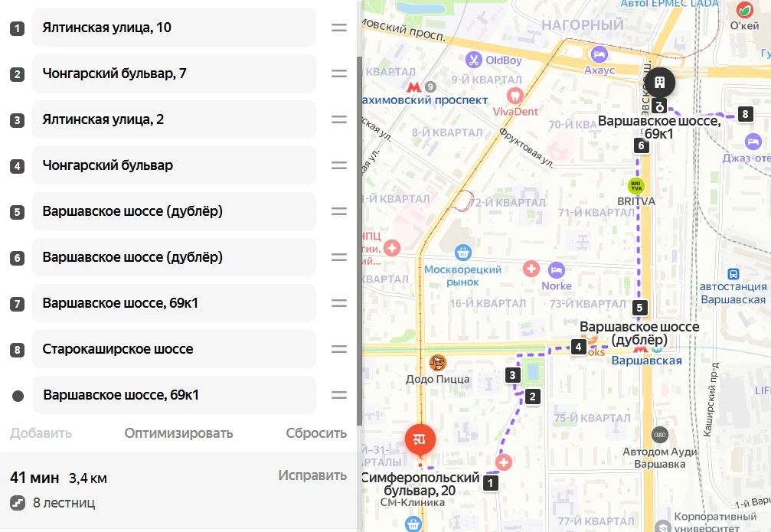Click map waypoint marker 2

click(x=533, y=397)
